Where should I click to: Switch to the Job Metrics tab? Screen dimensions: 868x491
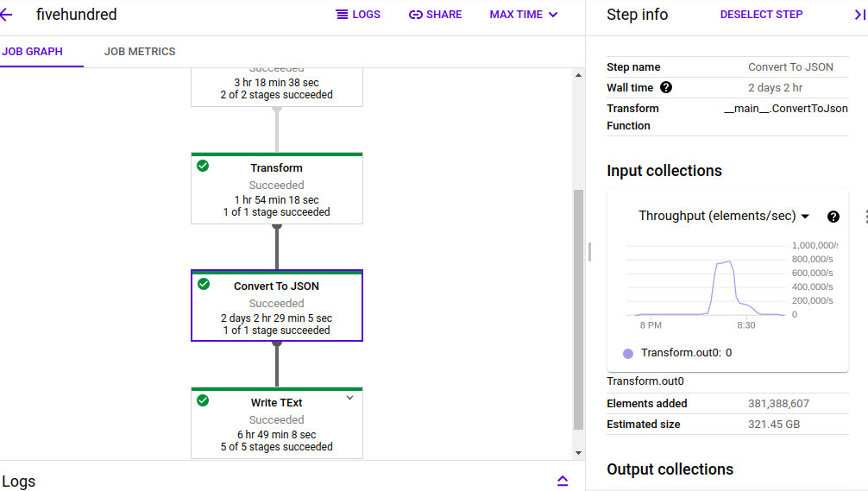[140, 52]
